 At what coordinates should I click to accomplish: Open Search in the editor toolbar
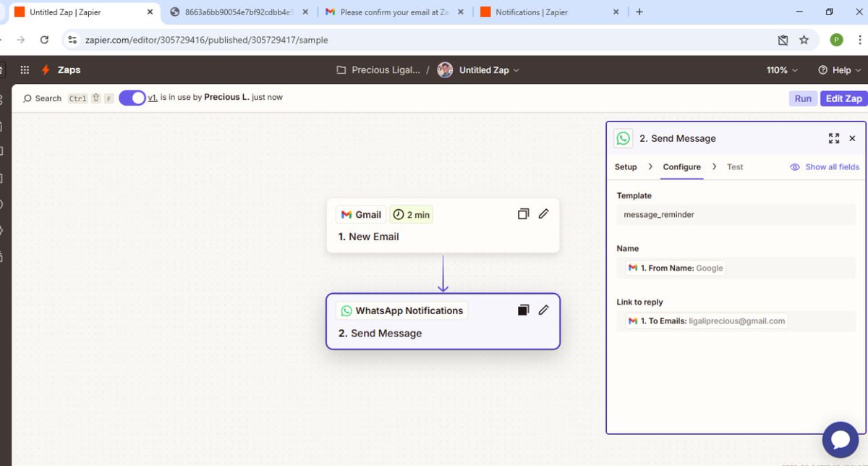tap(42, 98)
